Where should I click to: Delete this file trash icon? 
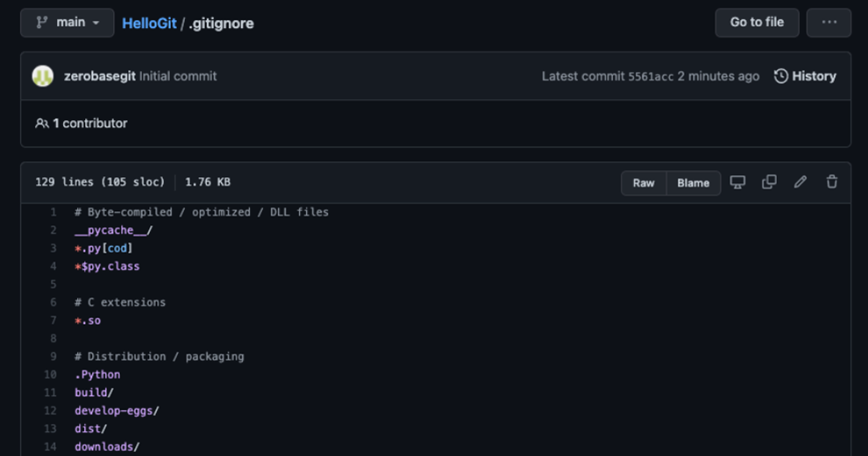click(831, 182)
